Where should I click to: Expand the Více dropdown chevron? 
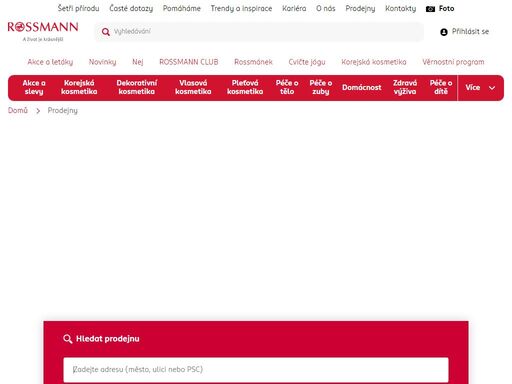click(492, 88)
